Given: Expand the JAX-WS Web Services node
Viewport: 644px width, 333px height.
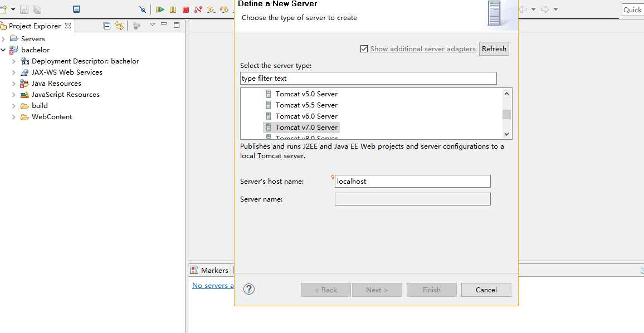Looking at the screenshot, I should (x=13, y=72).
